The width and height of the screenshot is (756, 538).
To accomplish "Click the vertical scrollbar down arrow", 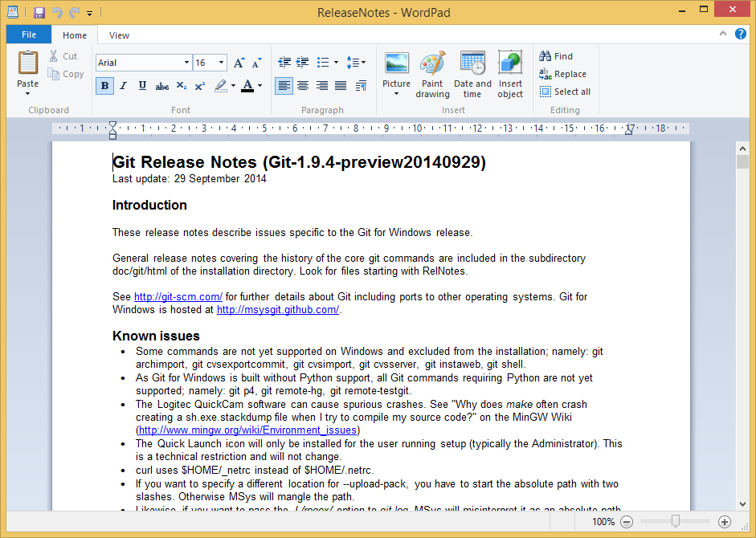I will coord(742,504).
